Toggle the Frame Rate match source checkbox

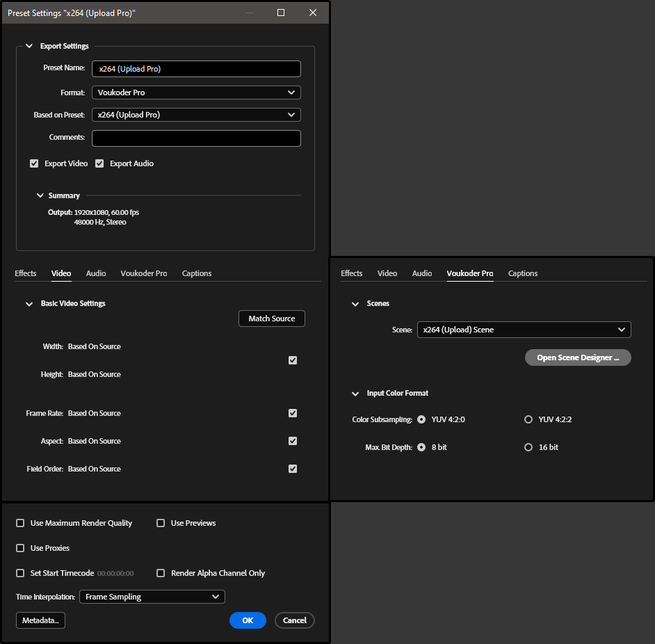coord(293,413)
